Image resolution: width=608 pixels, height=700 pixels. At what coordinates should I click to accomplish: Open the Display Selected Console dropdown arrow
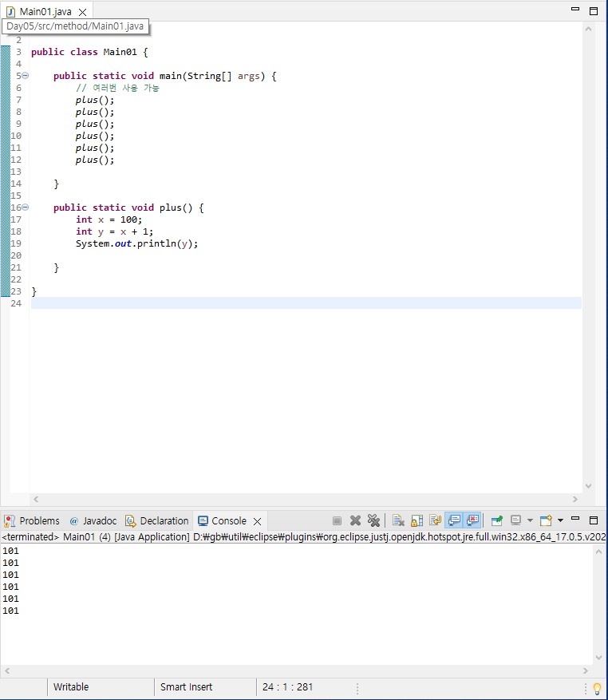click(x=530, y=520)
